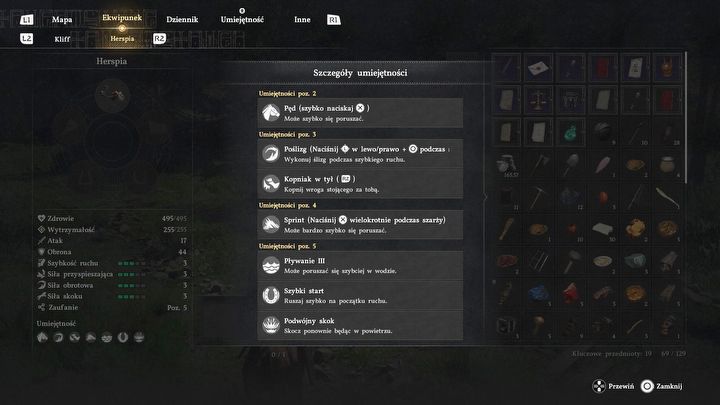Viewport: 720px width, 405px height.
Task: Select the green potion flask item
Action: point(570,132)
